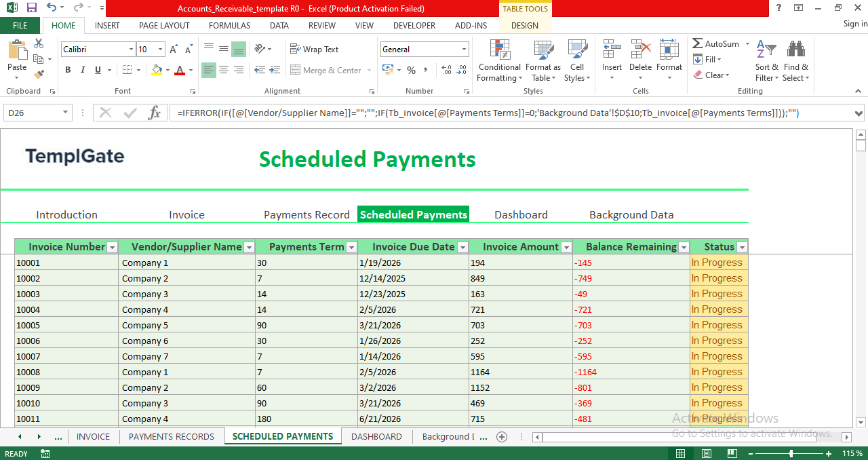
Task: Open the Status column filter dropdown
Action: pyautogui.click(x=742, y=248)
